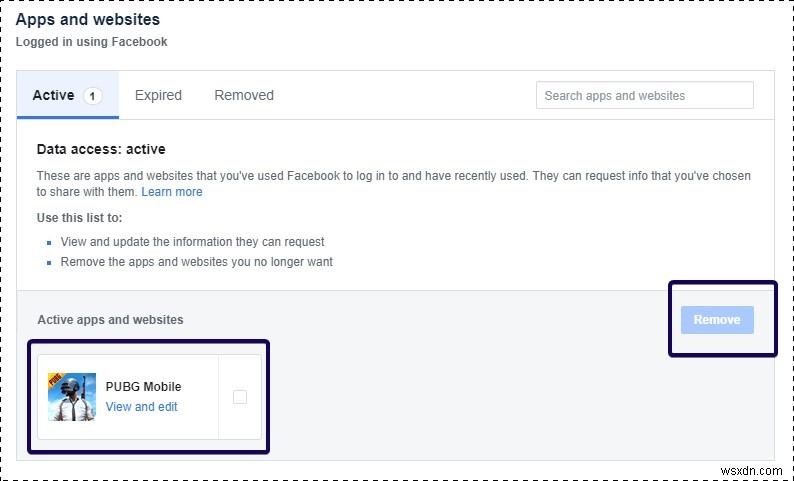Image resolution: width=794 pixels, height=481 pixels.
Task: Open the View and edit link
Action: (x=142, y=407)
